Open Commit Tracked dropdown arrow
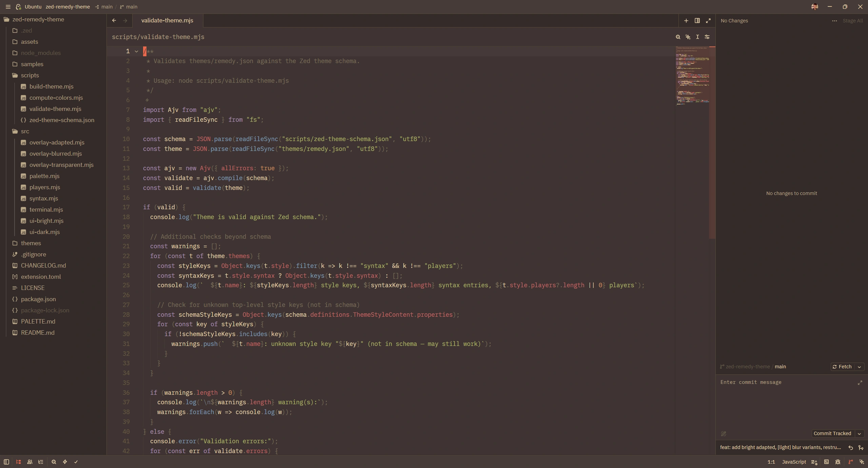Viewport: 868px width, 468px height. 859,433
